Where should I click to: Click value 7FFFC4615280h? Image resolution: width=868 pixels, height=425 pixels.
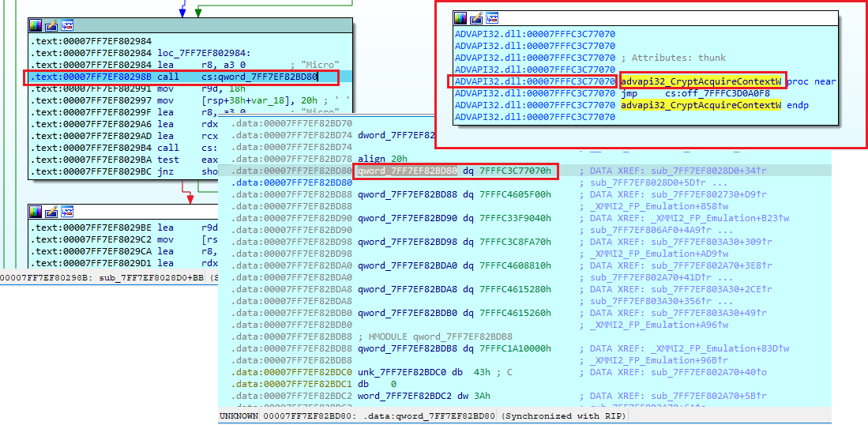click(x=516, y=289)
